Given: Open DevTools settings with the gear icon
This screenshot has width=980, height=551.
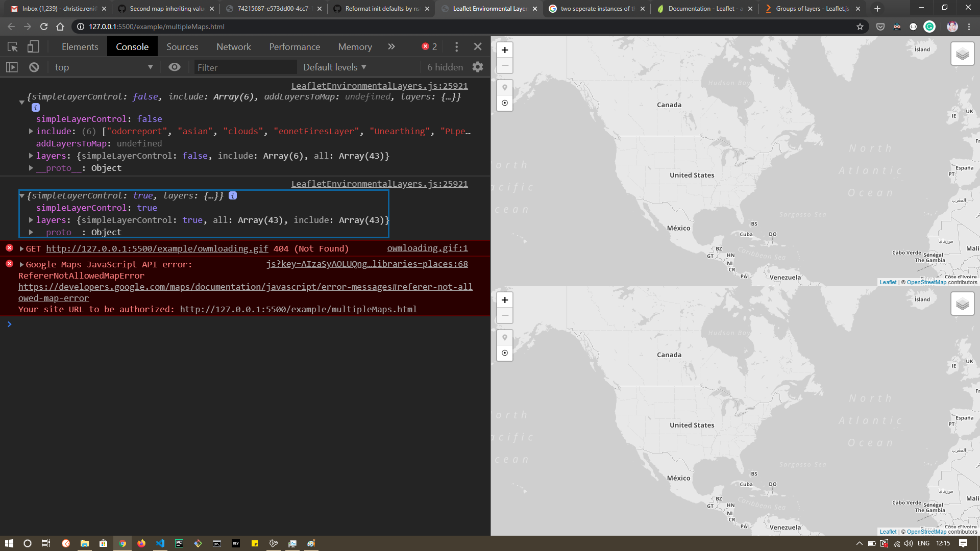Looking at the screenshot, I should coord(477,67).
